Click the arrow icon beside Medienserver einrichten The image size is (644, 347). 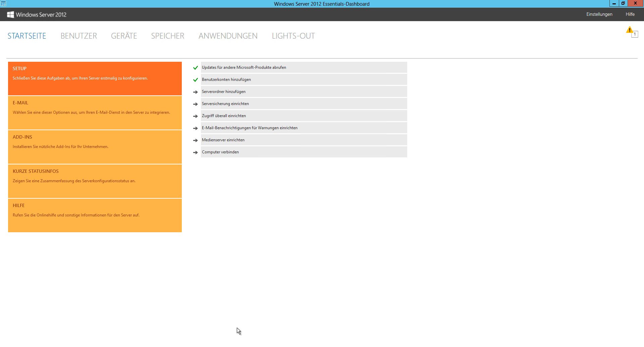click(196, 140)
